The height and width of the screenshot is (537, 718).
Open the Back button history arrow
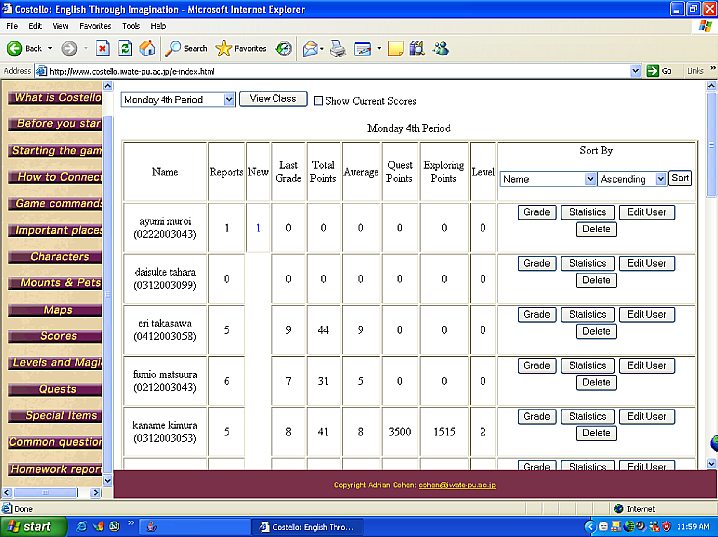pyautogui.click(x=50, y=48)
